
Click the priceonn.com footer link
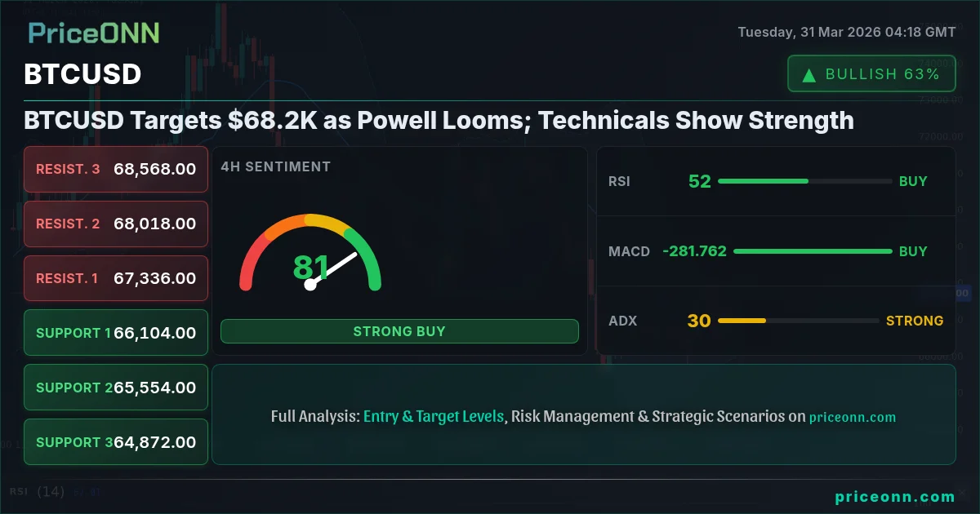tap(894, 496)
